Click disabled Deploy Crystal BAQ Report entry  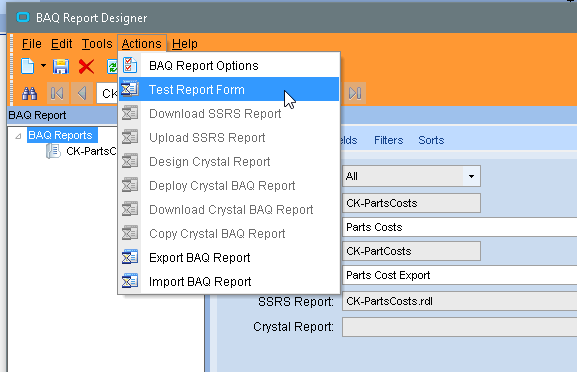click(229, 185)
